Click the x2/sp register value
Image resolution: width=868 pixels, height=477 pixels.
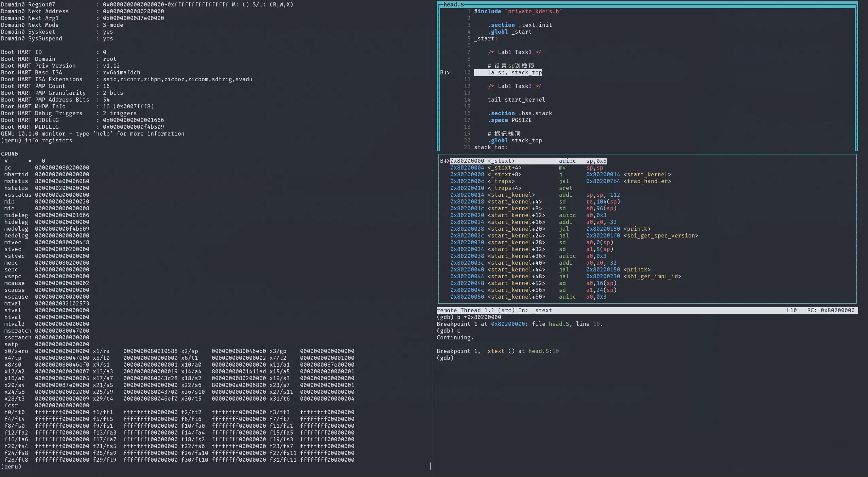(x=239, y=351)
